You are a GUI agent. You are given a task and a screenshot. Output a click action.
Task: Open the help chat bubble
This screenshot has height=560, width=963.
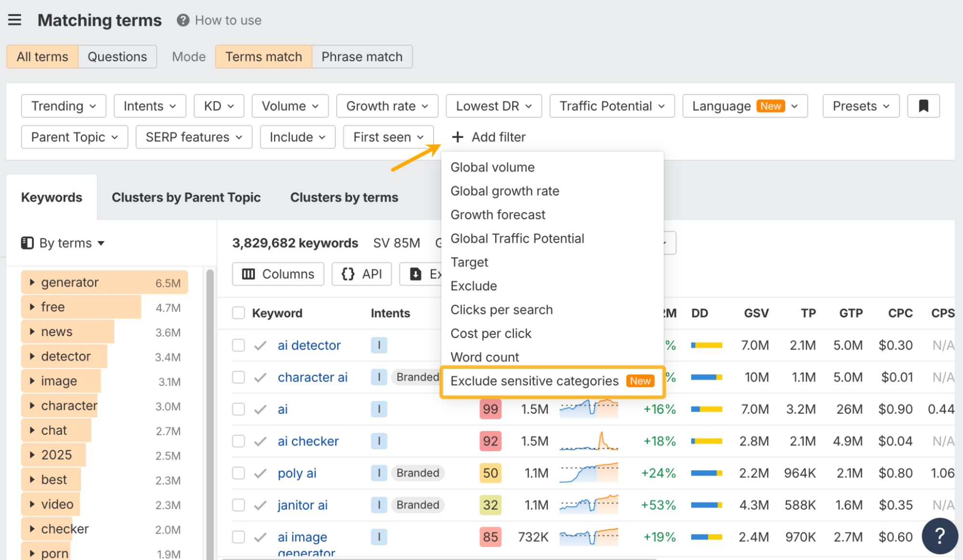coord(939,535)
